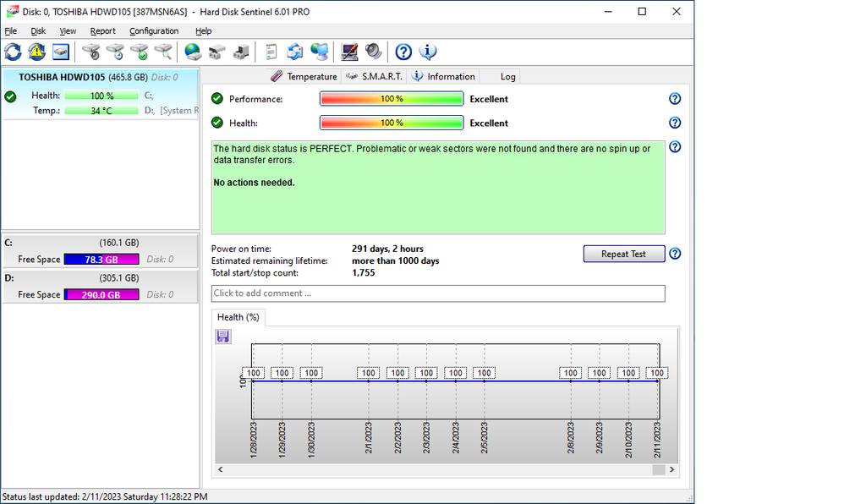This screenshot has height=504, width=866.
Task: Switch to the S.M.A.R.T. tab
Action: point(374,77)
